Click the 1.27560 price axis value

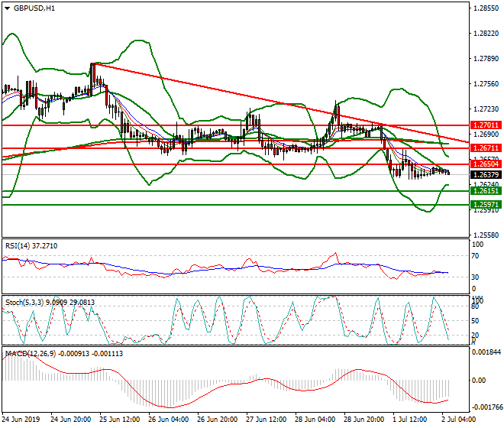tap(486, 84)
